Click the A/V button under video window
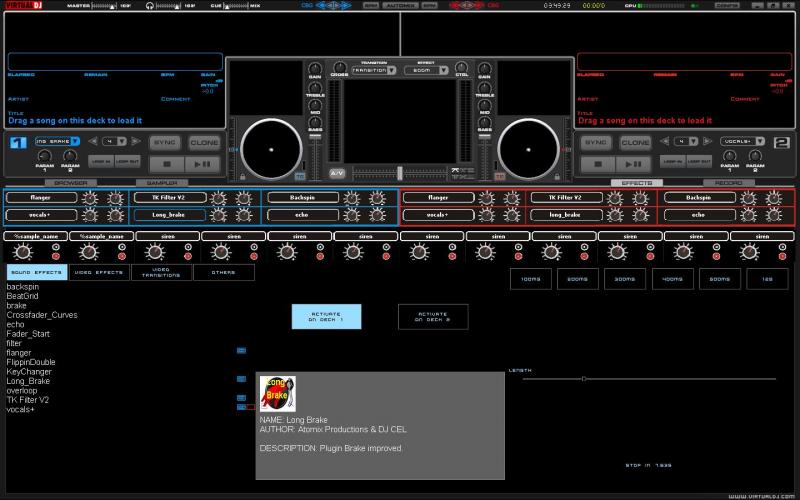 336,173
